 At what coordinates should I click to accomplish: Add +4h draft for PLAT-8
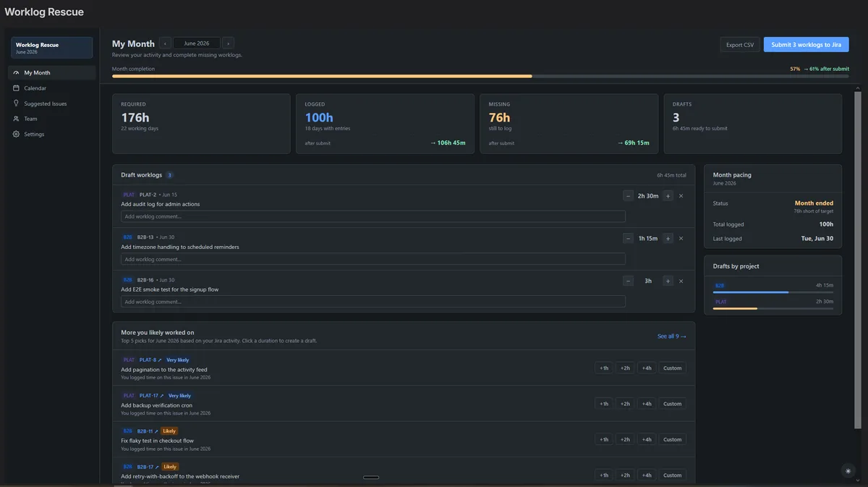point(646,368)
